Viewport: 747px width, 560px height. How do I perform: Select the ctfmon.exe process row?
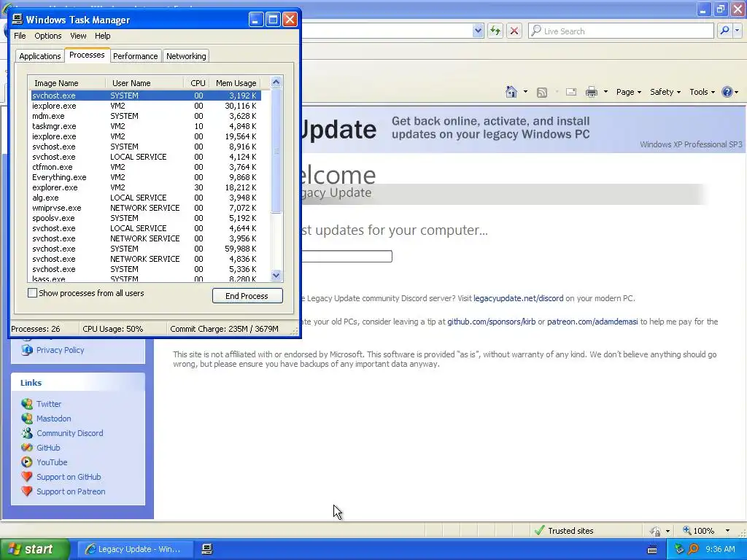click(146, 167)
